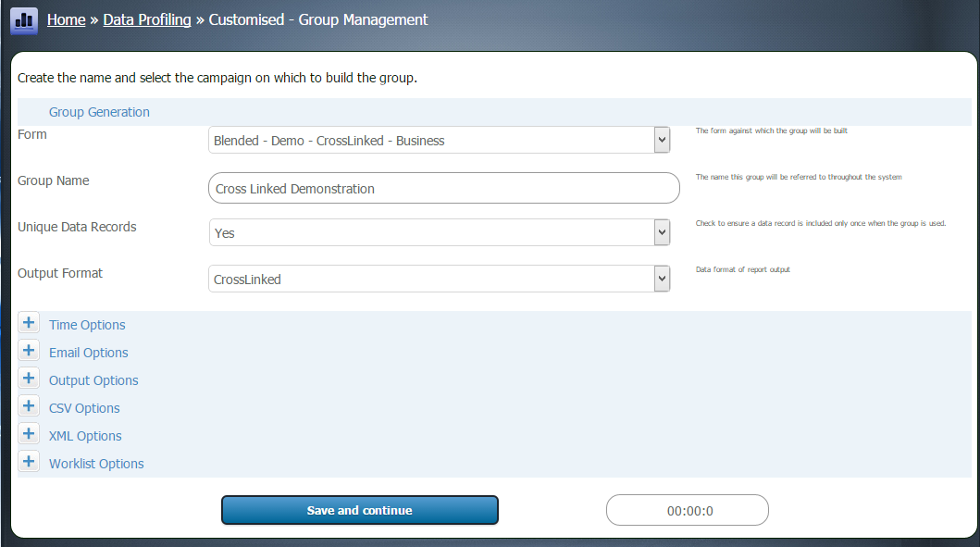Click the Save and continue button
Image resolution: width=980 pixels, height=547 pixels.
click(359, 510)
